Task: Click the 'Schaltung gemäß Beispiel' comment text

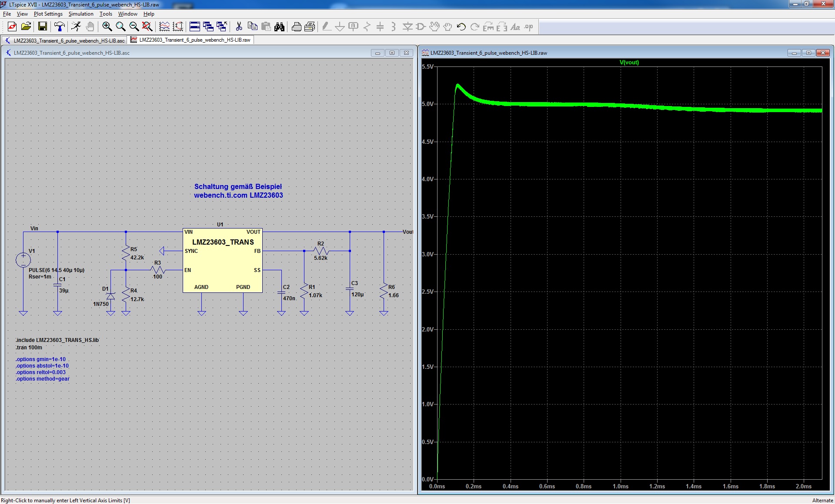Action: tap(238, 186)
